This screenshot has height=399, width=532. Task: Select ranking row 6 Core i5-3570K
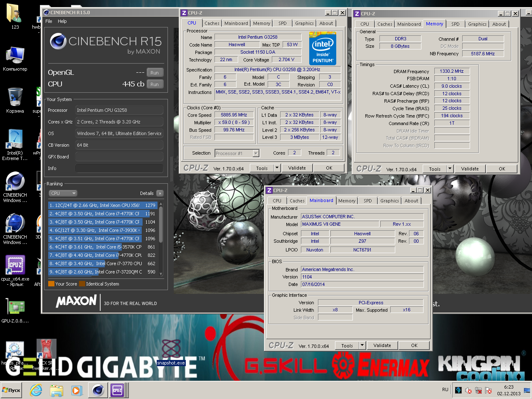[102, 247]
